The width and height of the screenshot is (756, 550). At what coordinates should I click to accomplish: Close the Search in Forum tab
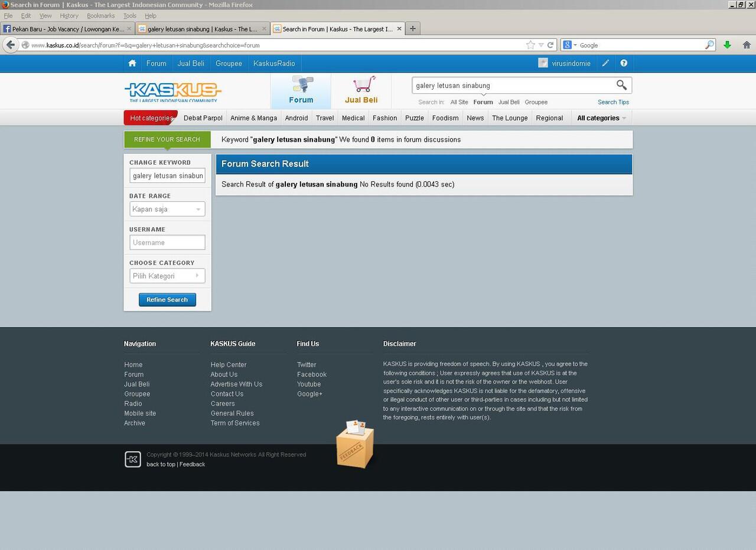point(399,28)
